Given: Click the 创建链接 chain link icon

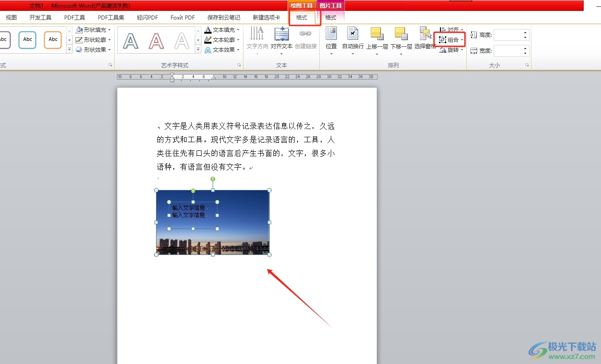Looking at the screenshot, I should point(305,34).
